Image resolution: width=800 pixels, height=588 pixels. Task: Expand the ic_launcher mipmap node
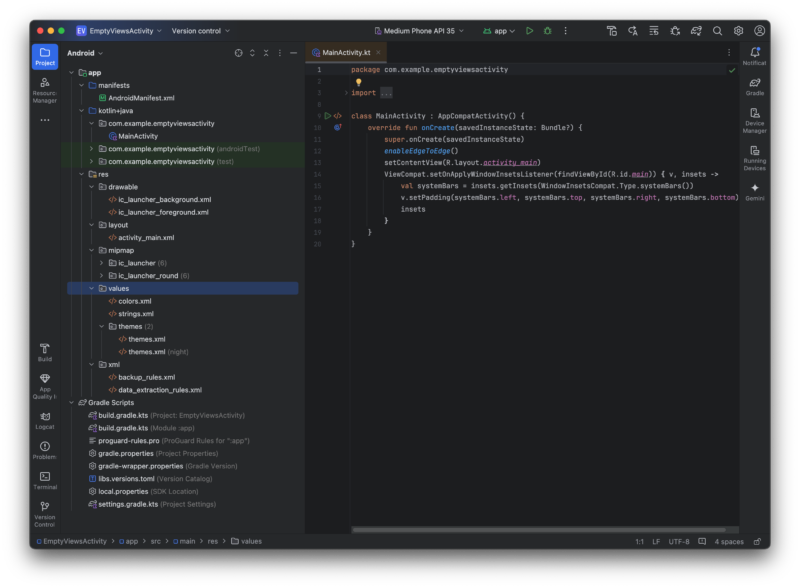tap(102, 263)
